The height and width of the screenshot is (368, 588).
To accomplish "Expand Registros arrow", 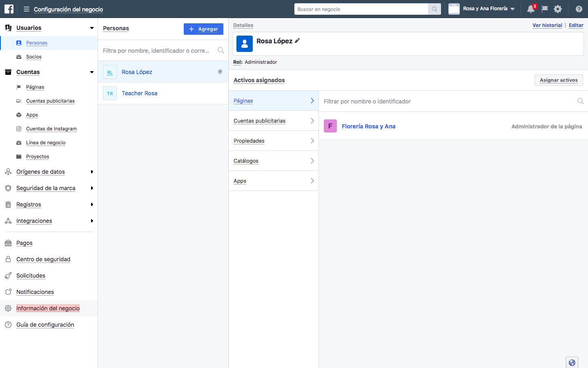I will point(92,204).
